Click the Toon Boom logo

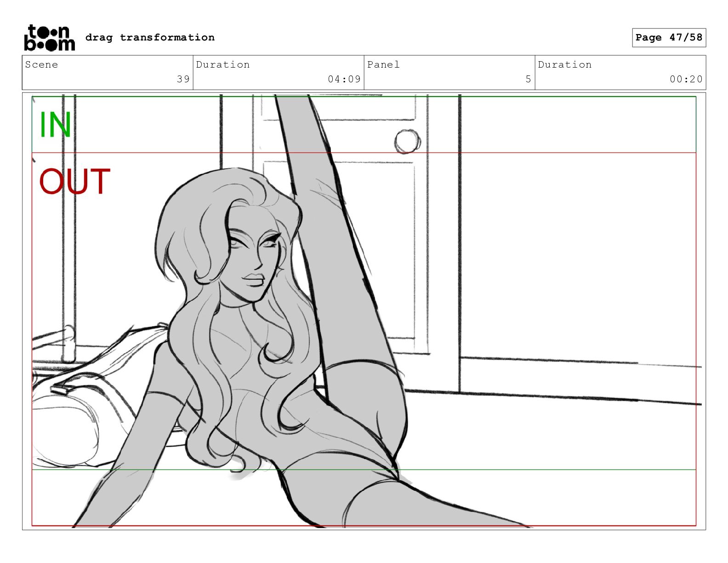pyautogui.click(x=49, y=38)
